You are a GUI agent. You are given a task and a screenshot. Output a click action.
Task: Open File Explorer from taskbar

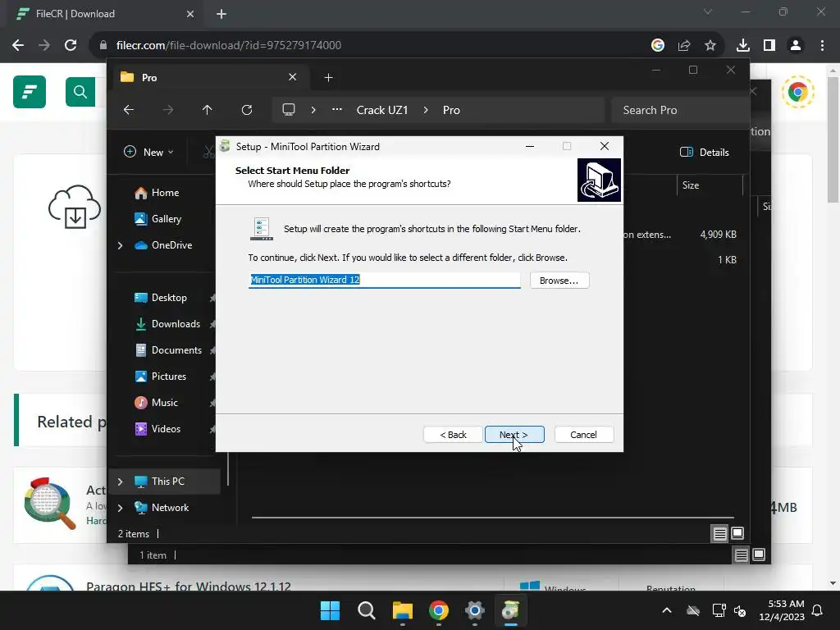[x=402, y=610]
